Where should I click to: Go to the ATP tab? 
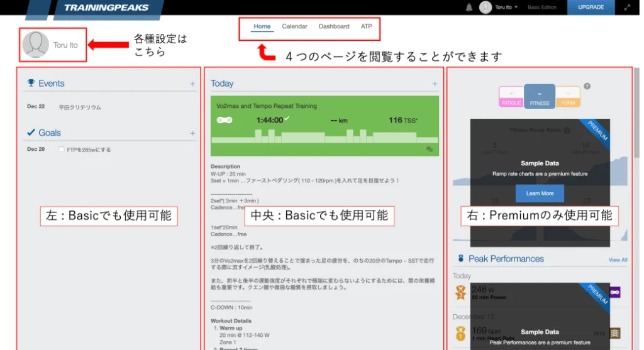click(367, 26)
